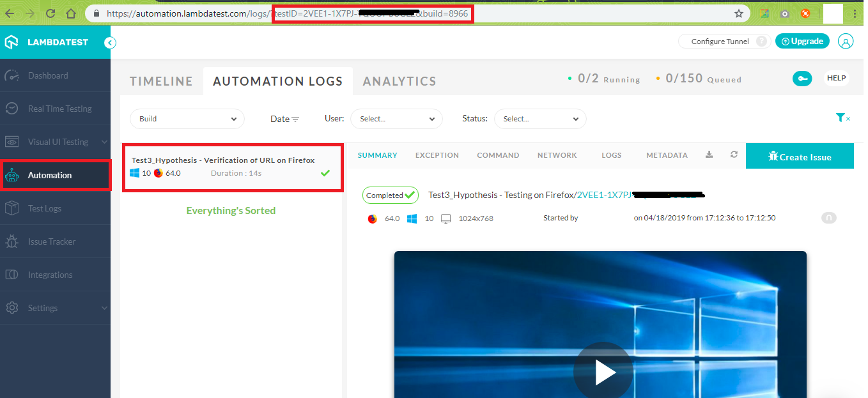This screenshot has height=398, width=868.
Task: Open the Analytics tab
Action: pos(399,81)
